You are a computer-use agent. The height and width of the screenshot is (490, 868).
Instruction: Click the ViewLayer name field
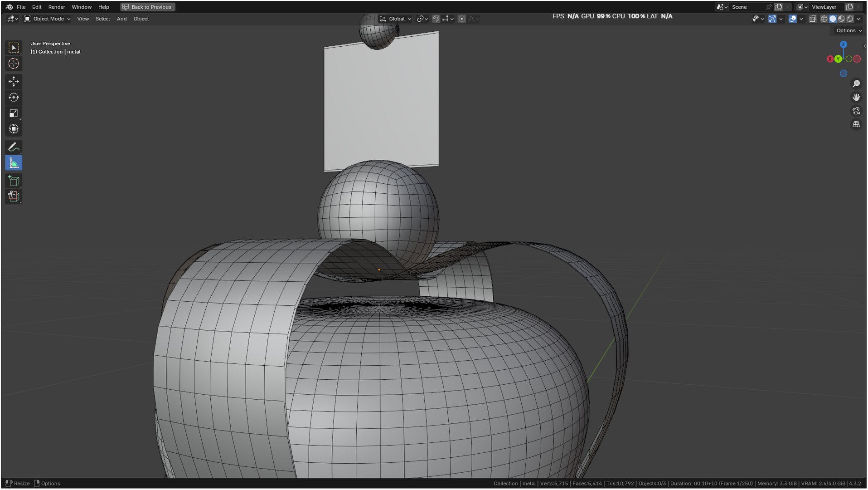click(x=827, y=7)
